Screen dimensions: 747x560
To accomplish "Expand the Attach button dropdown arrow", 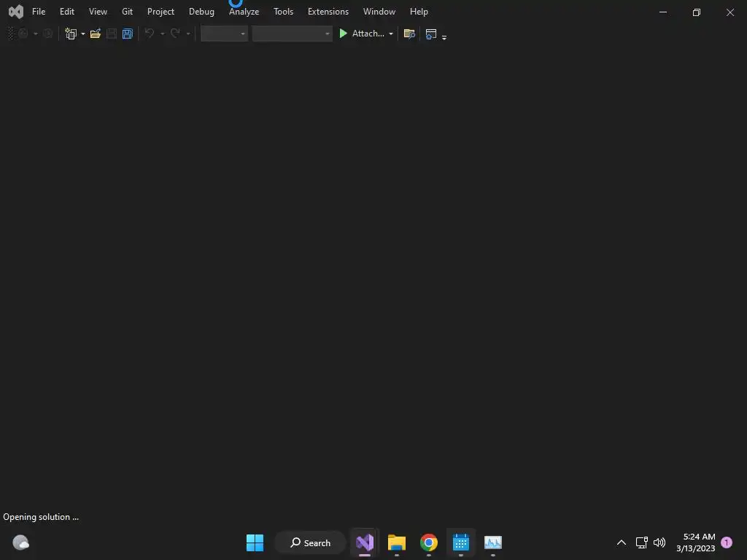I will [391, 34].
